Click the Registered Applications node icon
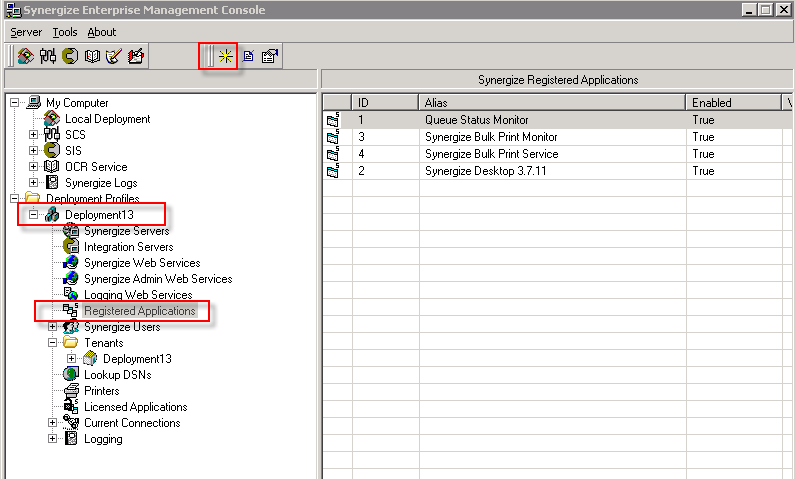Screen dimensions: 796x479 coord(71,310)
